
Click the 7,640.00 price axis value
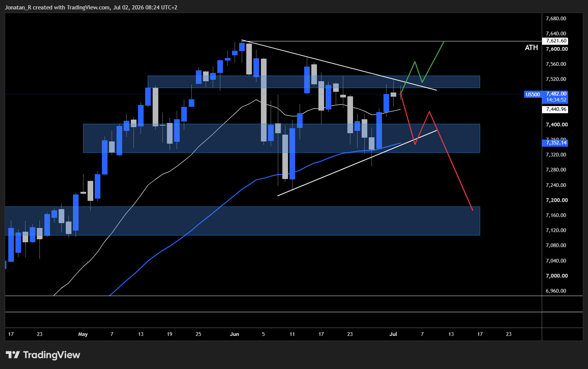556,33
